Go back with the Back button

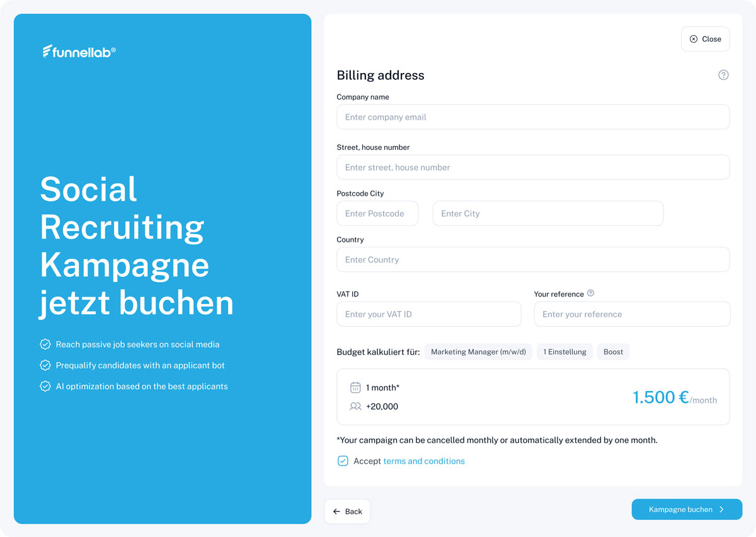pyautogui.click(x=347, y=511)
